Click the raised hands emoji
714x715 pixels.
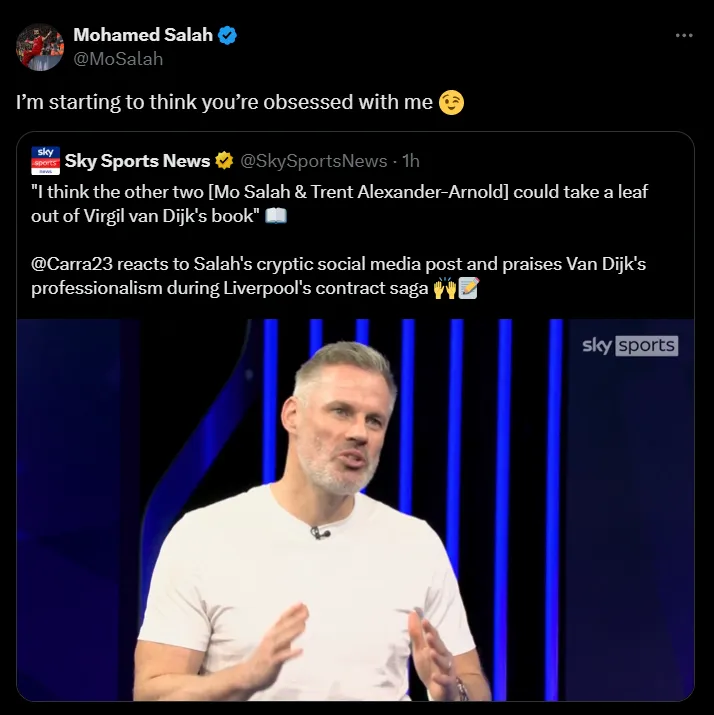point(444,289)
